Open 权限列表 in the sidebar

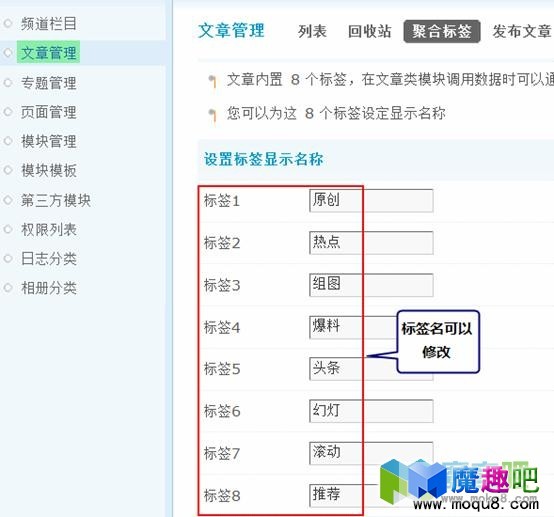48,229
